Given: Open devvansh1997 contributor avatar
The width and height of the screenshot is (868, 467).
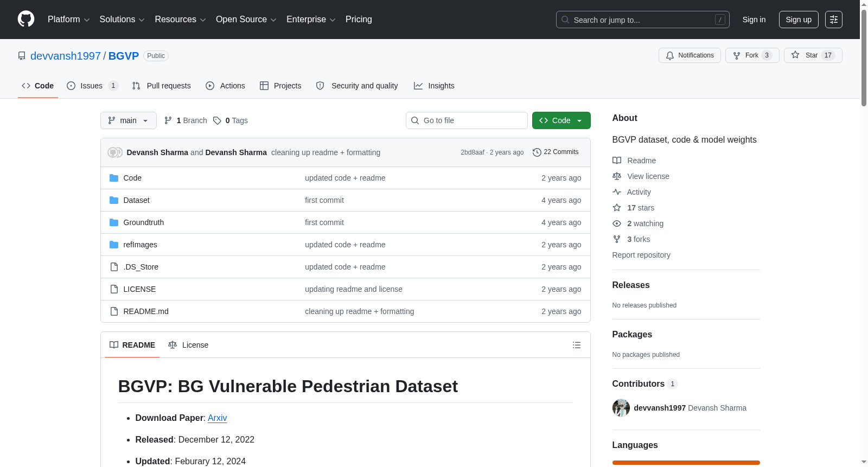Looking at the screenshot, I should pyautogui.click(x=621, y=408).
